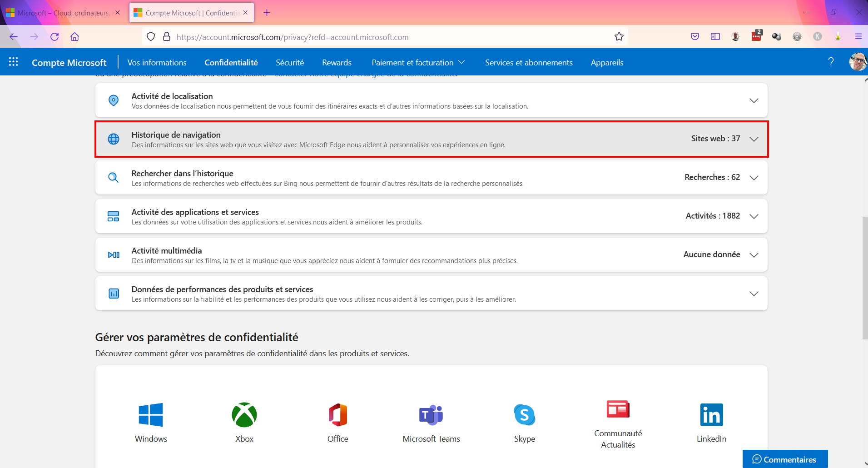Expand Données de performances chevron
The width and height of the screenshot is (868, 468).
754,294
